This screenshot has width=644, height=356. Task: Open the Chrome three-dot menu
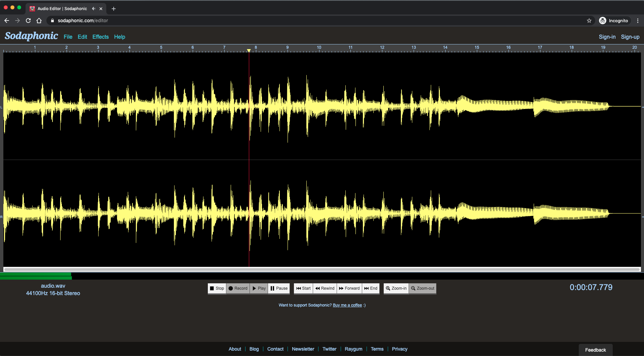(638, 21)
